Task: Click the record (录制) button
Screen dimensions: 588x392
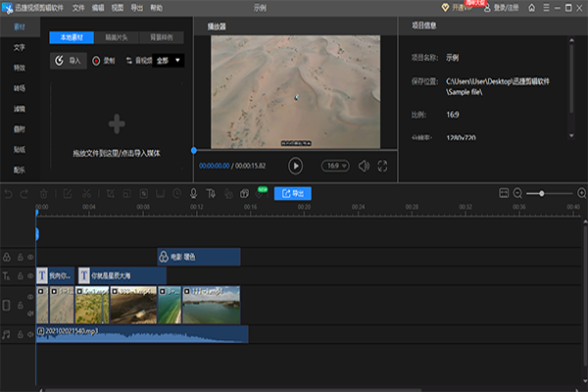Action: [x=104, y=60]
